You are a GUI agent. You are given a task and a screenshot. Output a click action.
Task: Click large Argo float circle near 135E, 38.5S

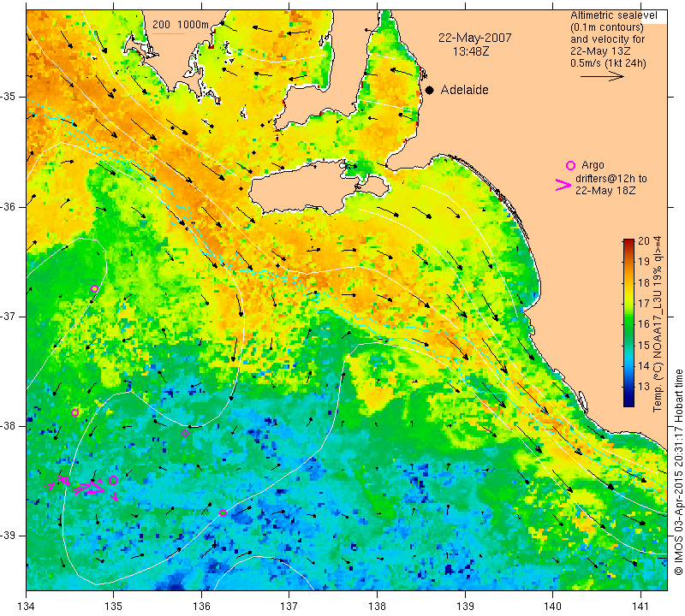(113, 480)
